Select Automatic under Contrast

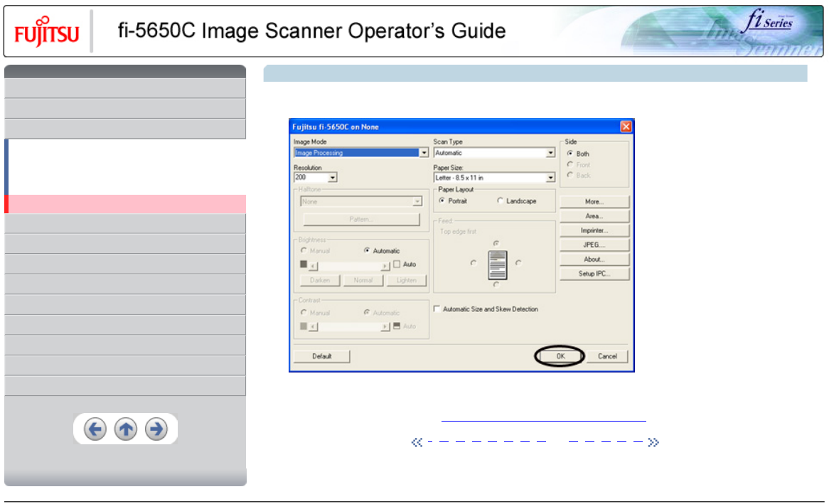(367, 313)
